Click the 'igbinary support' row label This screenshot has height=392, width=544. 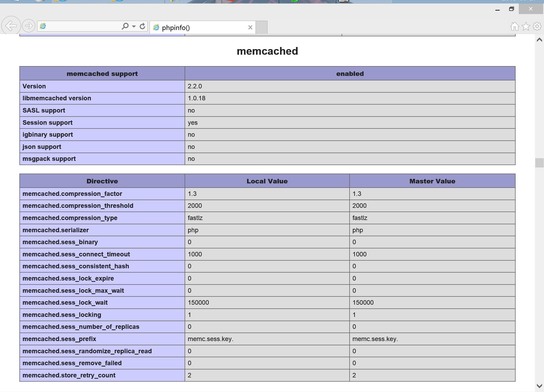pyautogui.click(x=48, y=135)
